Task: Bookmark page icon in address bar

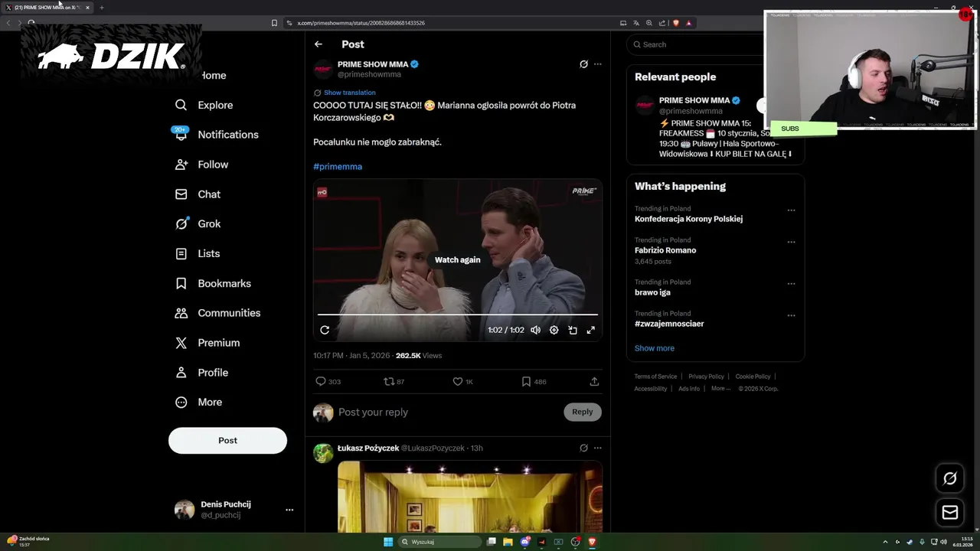Action: [x=274, y=23]
